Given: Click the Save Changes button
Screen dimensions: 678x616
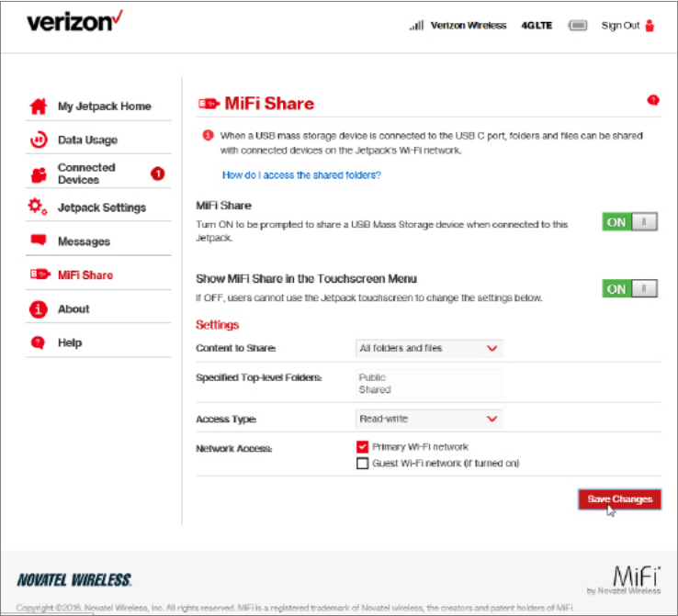Looking at the screenshot, I should [x=619, y=499].
